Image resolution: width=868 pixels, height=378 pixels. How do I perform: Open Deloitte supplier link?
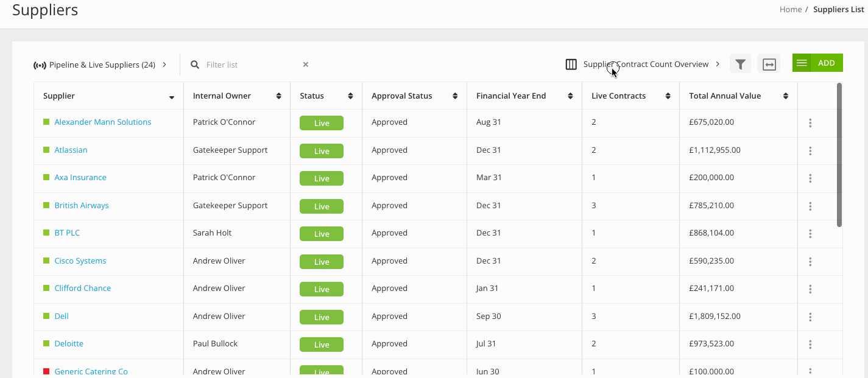pos(69,343)
